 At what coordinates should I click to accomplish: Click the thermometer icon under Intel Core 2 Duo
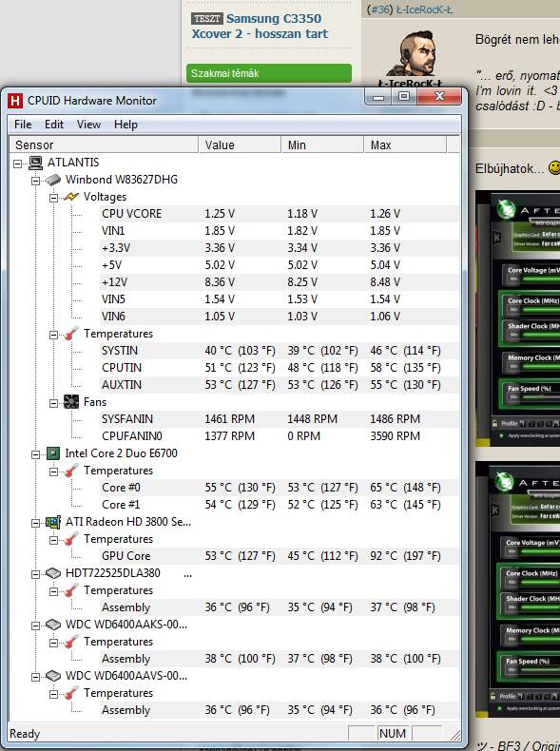[71, 471]
